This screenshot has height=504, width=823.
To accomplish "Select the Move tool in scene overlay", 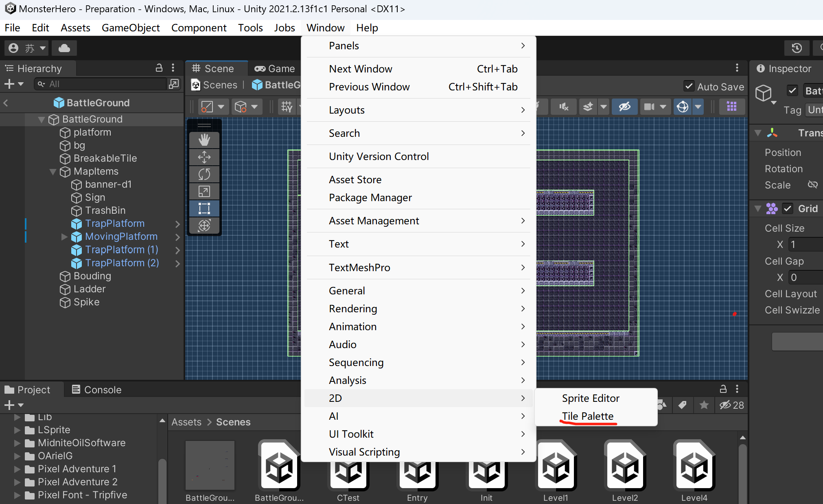I will point(204,157).
